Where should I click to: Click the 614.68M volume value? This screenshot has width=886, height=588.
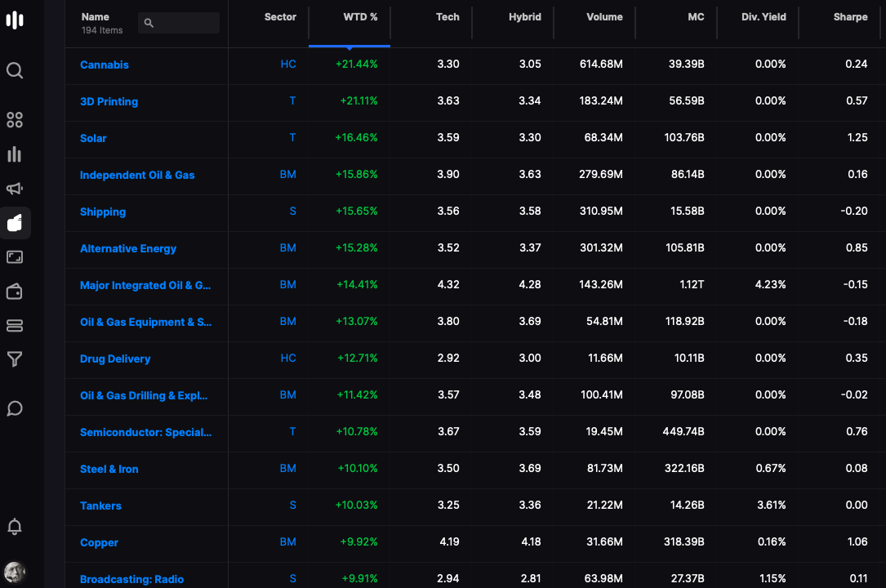[x=601, y=64]
